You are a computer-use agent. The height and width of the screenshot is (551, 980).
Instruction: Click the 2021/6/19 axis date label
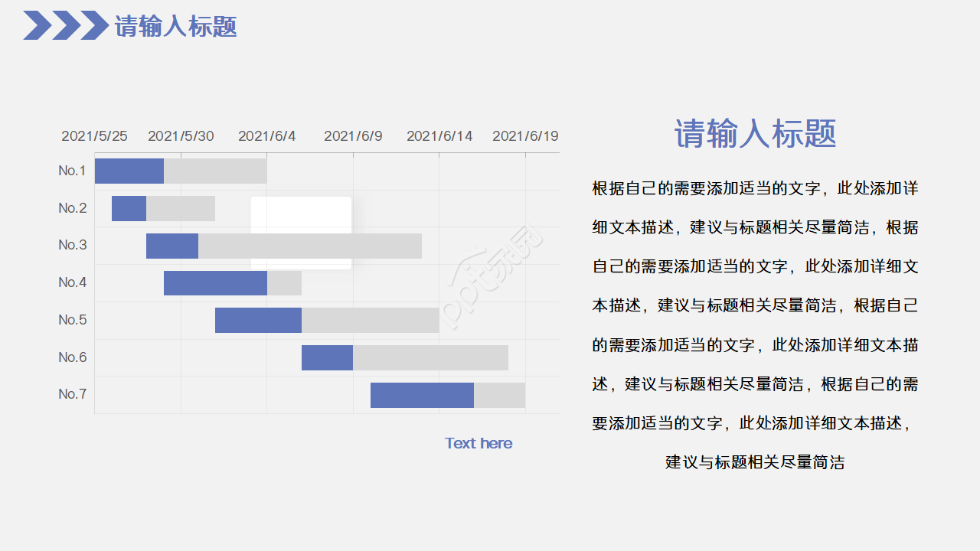pos(525,135)
